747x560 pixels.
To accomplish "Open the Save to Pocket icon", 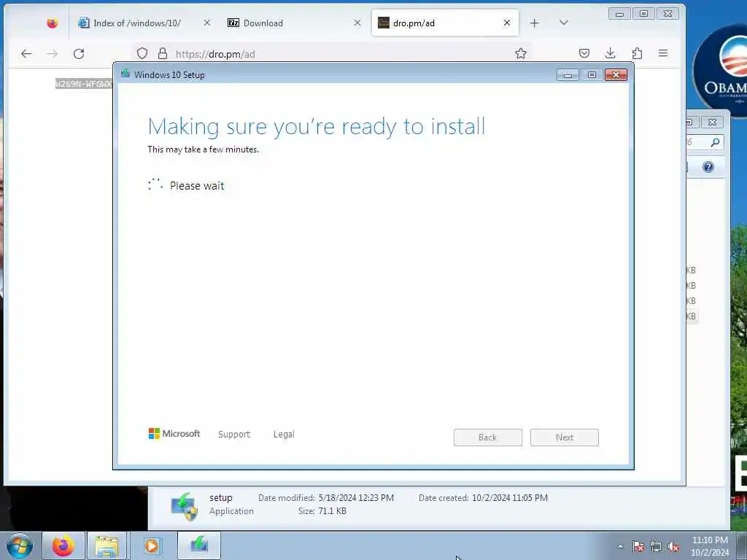I will pyautogui.click(x=584, y=53).
